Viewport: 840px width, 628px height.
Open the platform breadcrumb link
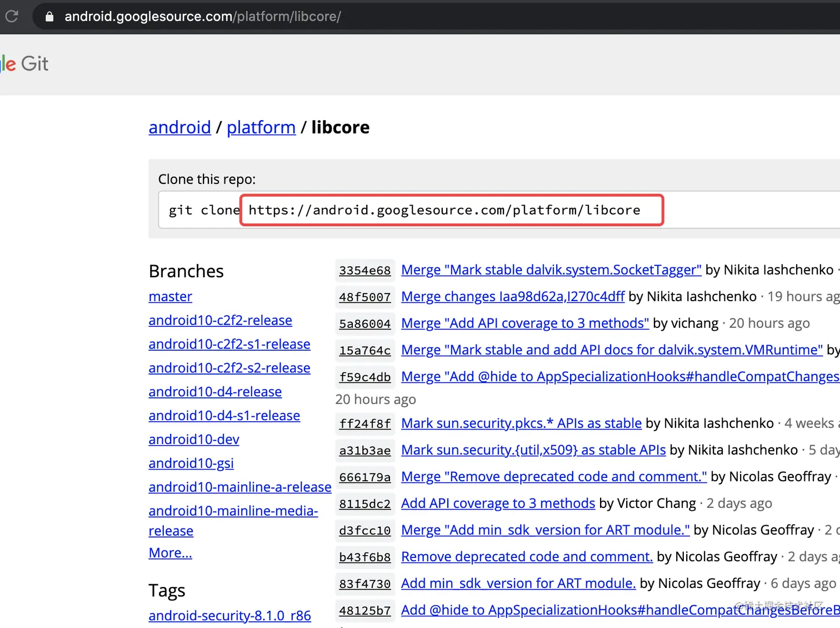tap(261, 127)
